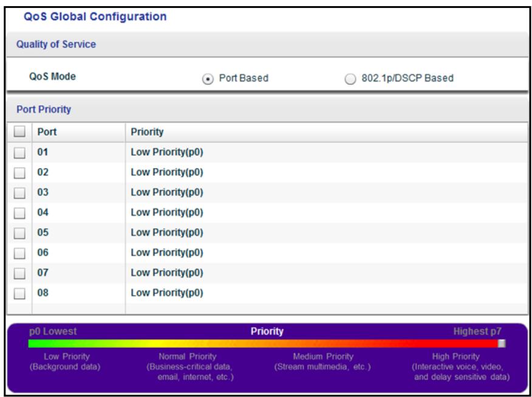Click Low Priority(p0) value for port 04
This screenshot has height=397, width=532.
pos(167,212)
